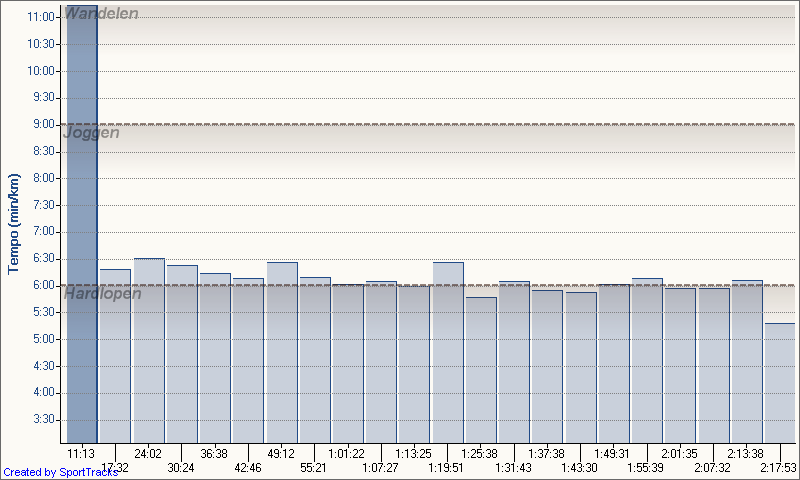800x480 pixels.
Task: Select the lap bar above 1:49:31
Action: (x=614, y=364)
